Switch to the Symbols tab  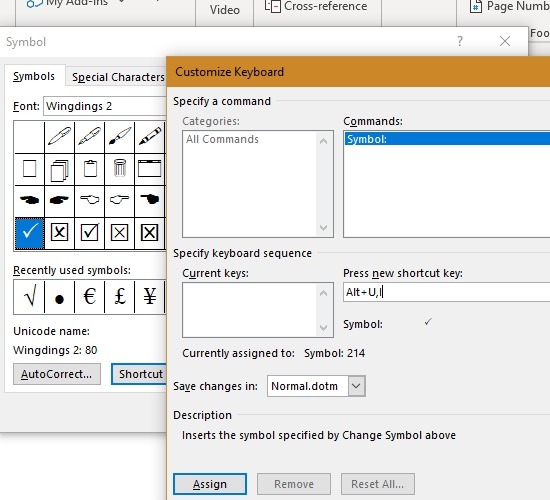(34, 76)
